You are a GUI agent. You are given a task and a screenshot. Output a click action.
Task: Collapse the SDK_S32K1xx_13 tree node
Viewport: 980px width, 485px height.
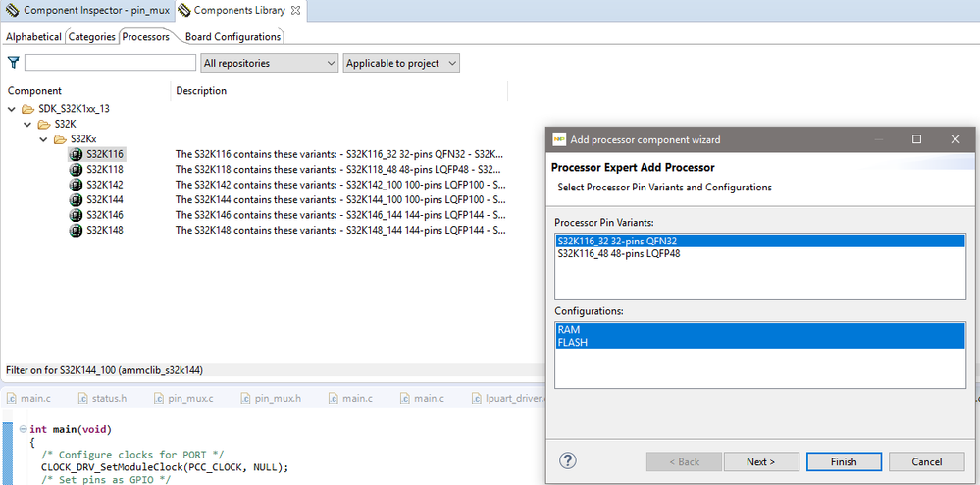[x=11, y=109]
